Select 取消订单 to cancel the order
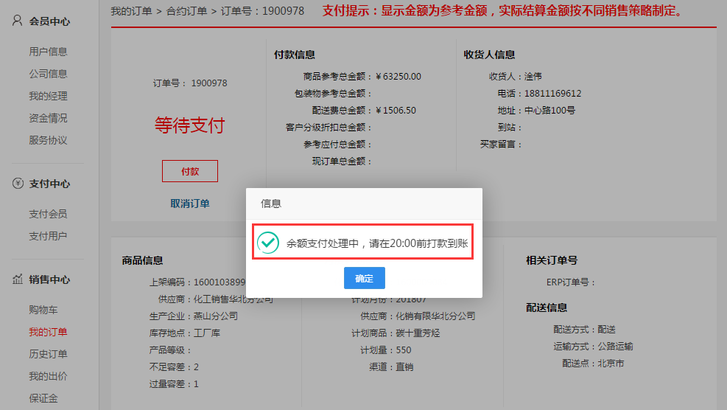 [189, 204]
